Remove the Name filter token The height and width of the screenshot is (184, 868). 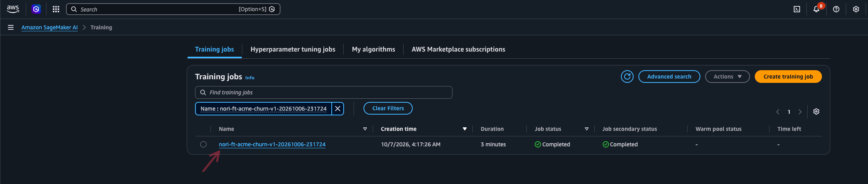click(x=338, y=109)
